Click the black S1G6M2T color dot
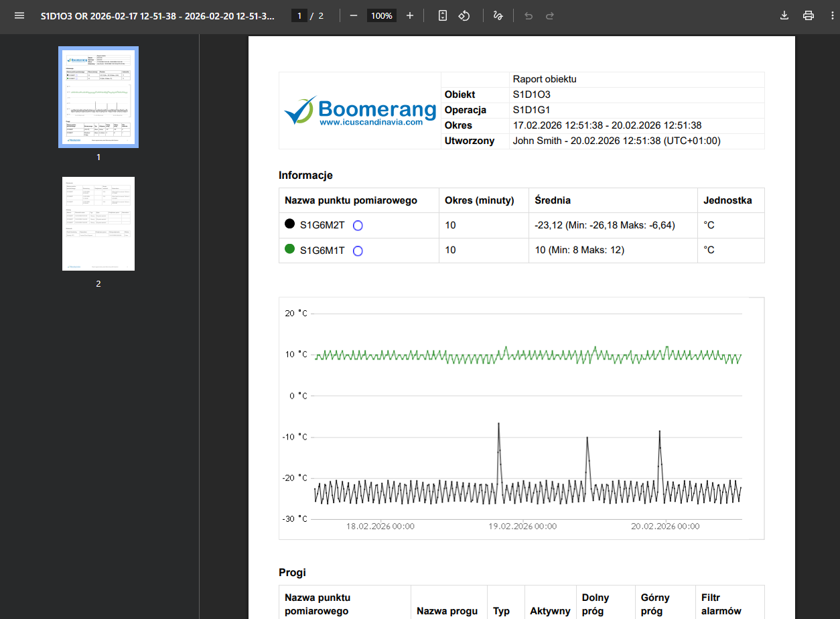The width and height of the screenshot is (840, 619). click(x=290, y=224)
